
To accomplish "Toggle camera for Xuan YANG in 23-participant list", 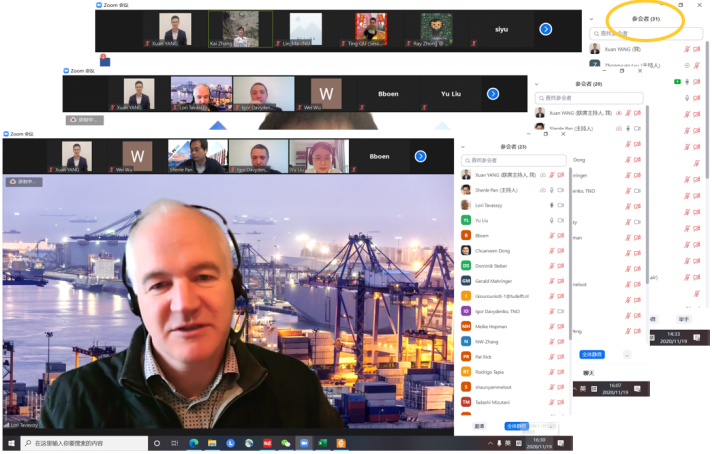I will [561, 175].
